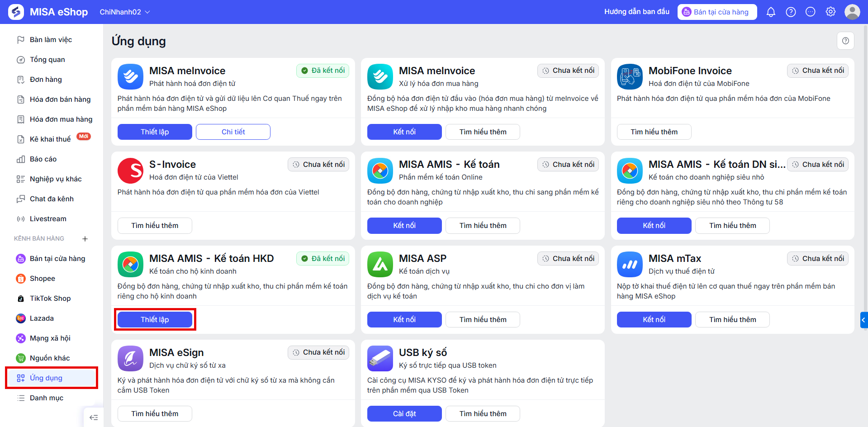Click Chi tiết for MISA meInvoice
Image resolution: width=868 pixels, height=427 pixels.
coord(233,132)
